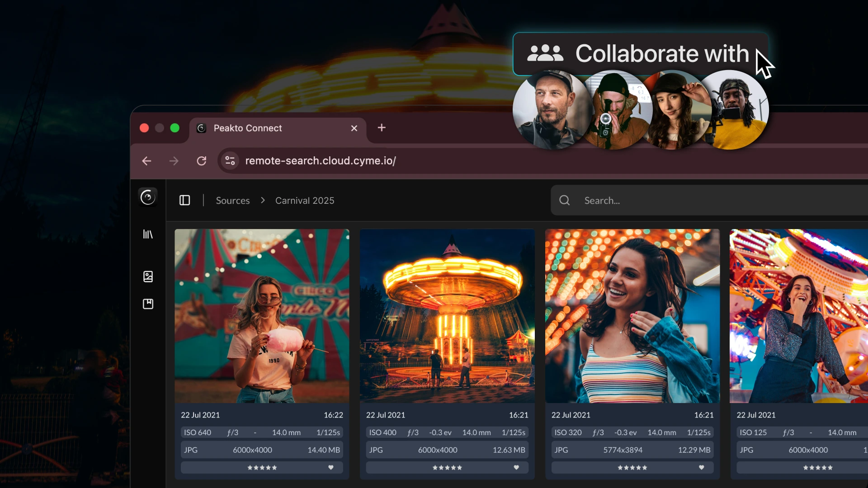
Task: Toggle the sidebar panel icon
Action: point(184,200)
